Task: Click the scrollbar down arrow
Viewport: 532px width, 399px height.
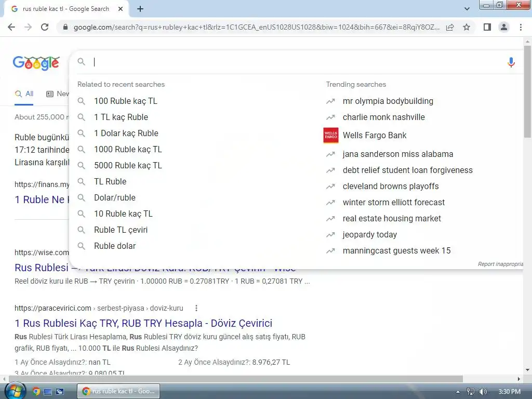Action: click(x=527, y=370)
